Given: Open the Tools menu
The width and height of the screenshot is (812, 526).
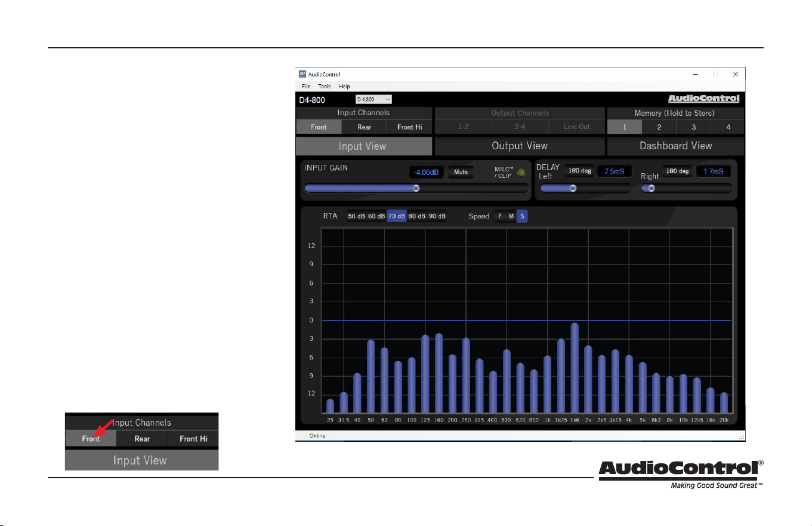Looking at the screenshot, I should click(325, 87).
